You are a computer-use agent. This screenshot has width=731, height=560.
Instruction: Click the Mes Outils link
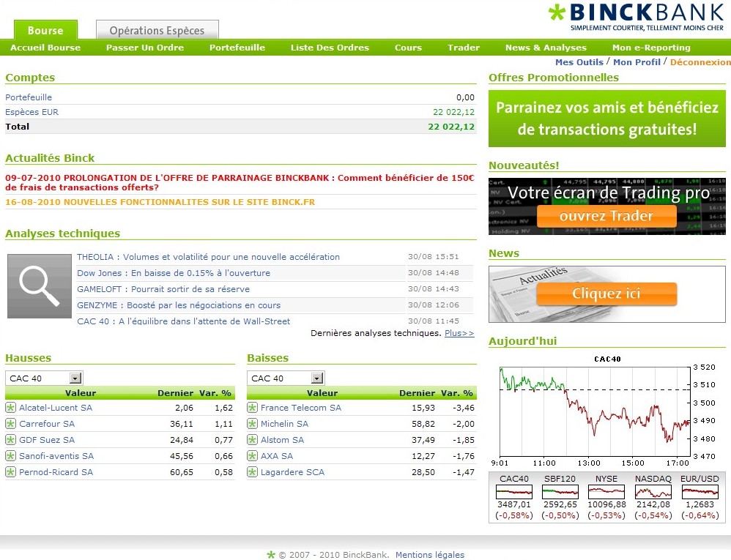tap(579, 62)
